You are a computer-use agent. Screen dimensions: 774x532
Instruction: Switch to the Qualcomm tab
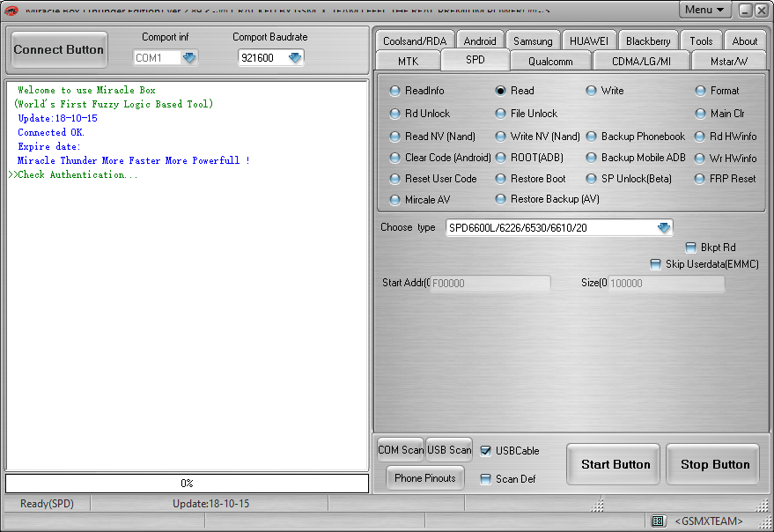click(x=550, y=61)
